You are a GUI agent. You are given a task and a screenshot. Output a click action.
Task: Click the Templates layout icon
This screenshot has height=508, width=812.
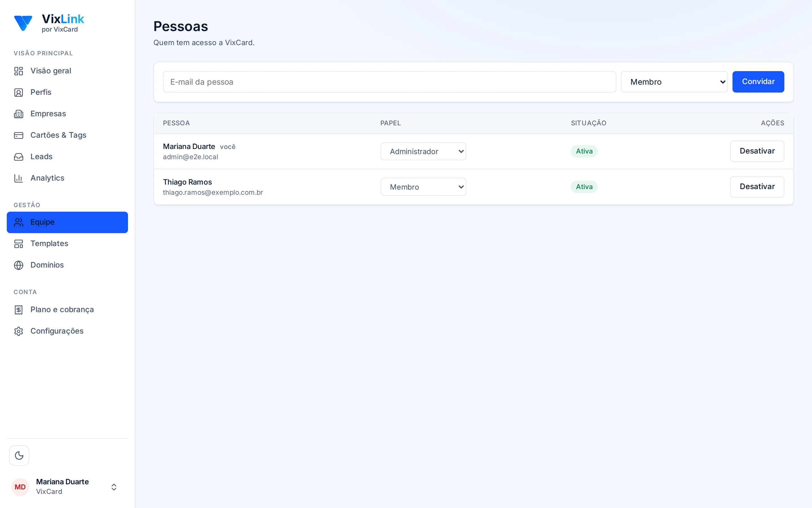(18, 244)
